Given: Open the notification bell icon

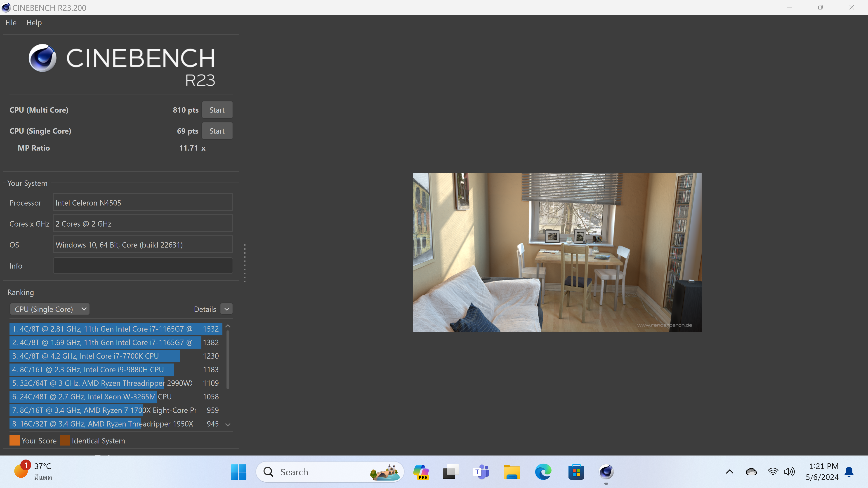Looking at the screenshot, I should point(849,472).
